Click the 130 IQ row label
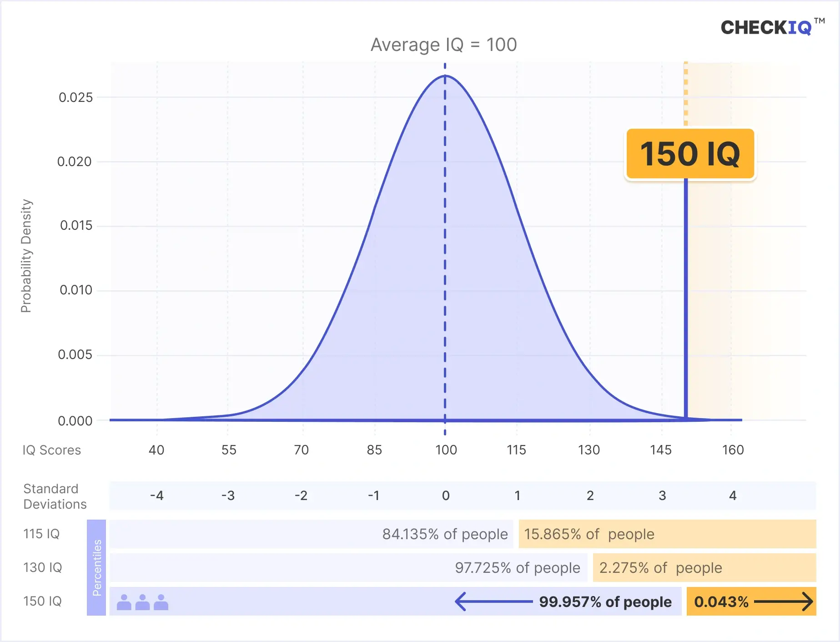The image size is (840, 642). 43,567
